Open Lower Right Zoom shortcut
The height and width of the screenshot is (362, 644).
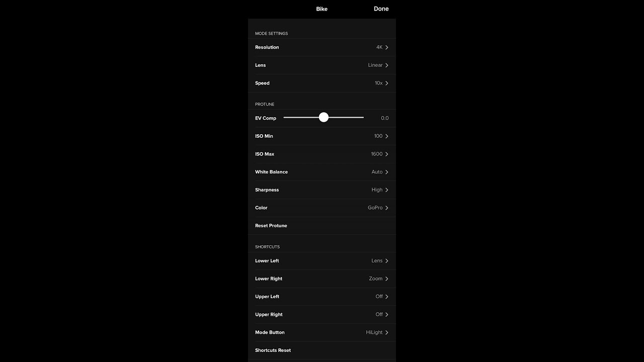(322, 279)
